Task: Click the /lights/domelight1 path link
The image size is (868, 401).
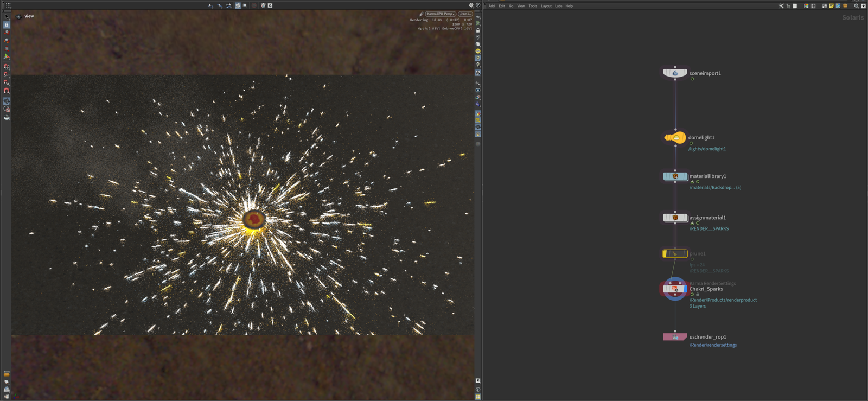Action: point(707,149)
